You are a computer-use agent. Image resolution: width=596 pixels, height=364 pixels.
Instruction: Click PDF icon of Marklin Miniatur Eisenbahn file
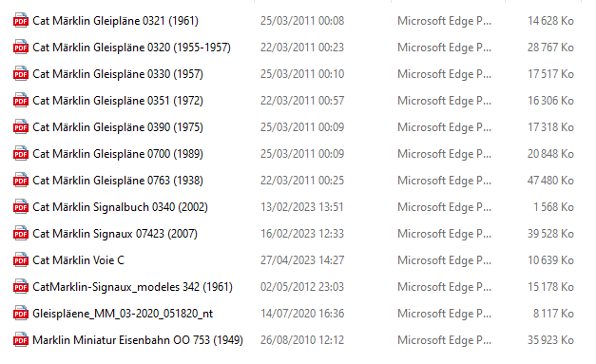21,339
